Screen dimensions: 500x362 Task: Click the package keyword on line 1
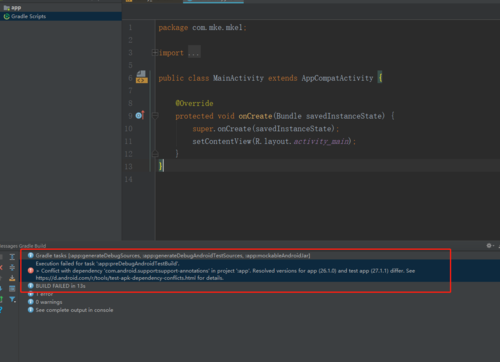pos(173,27)
